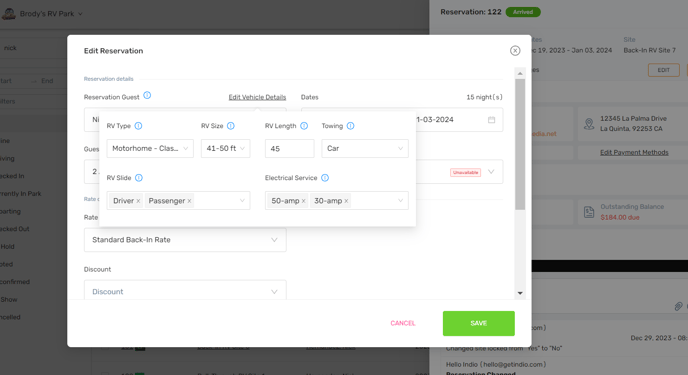Remove the 30-amp electrical tag

[346, 201]
